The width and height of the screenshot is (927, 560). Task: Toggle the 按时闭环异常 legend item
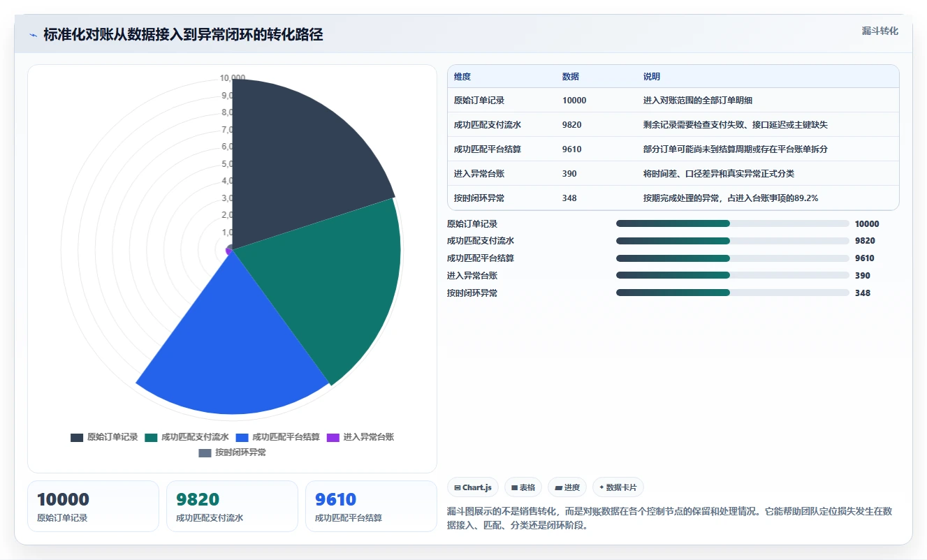click(x=233, y=452)
